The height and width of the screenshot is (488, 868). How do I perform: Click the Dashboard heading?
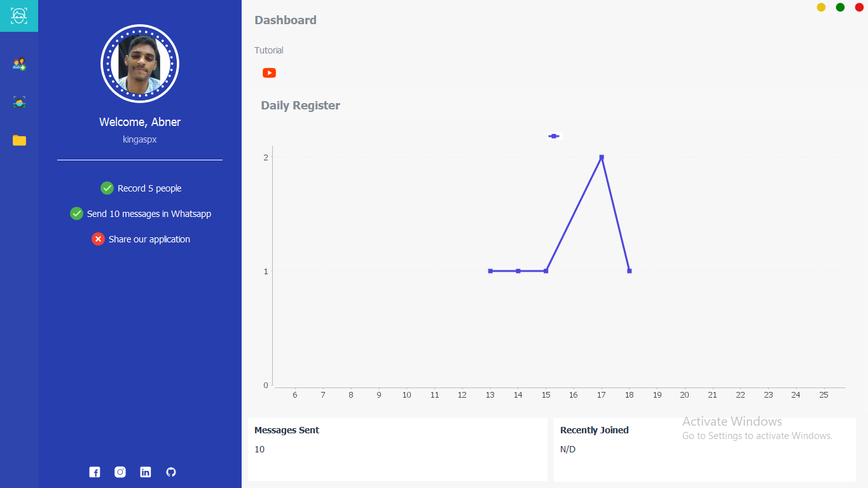(286, 20)
